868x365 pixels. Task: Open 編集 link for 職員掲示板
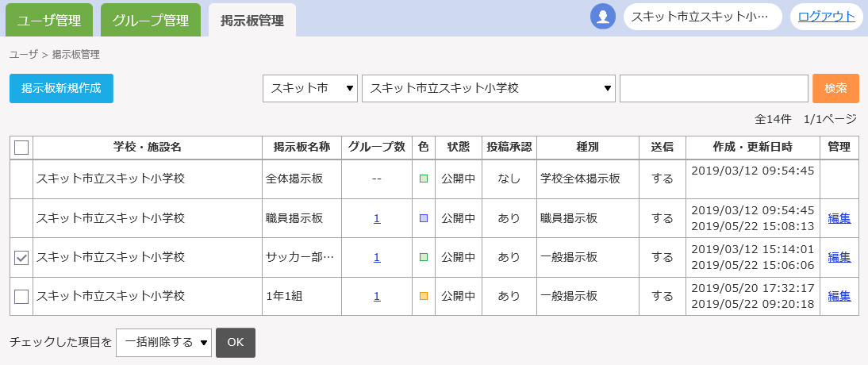[x=839, y=218]
